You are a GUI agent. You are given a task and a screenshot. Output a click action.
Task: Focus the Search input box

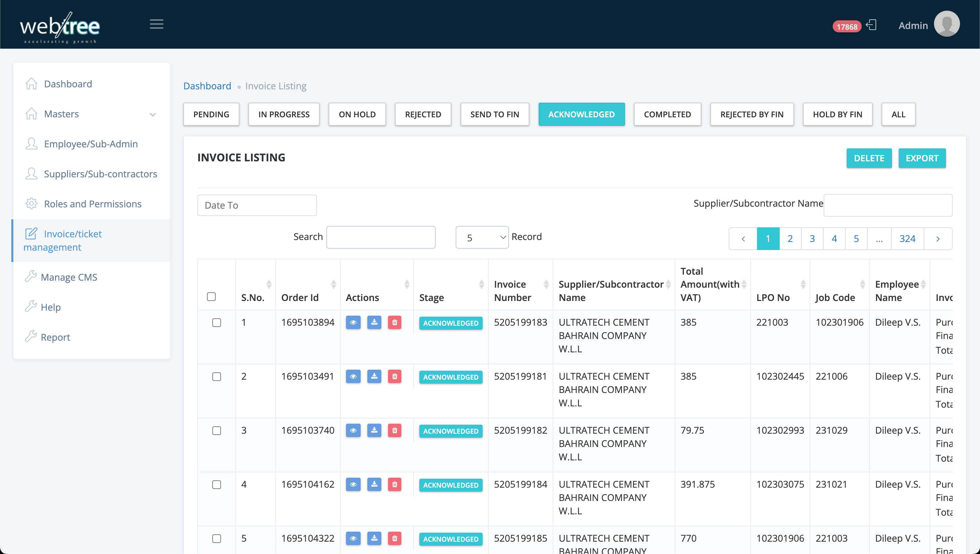(381, 237)
